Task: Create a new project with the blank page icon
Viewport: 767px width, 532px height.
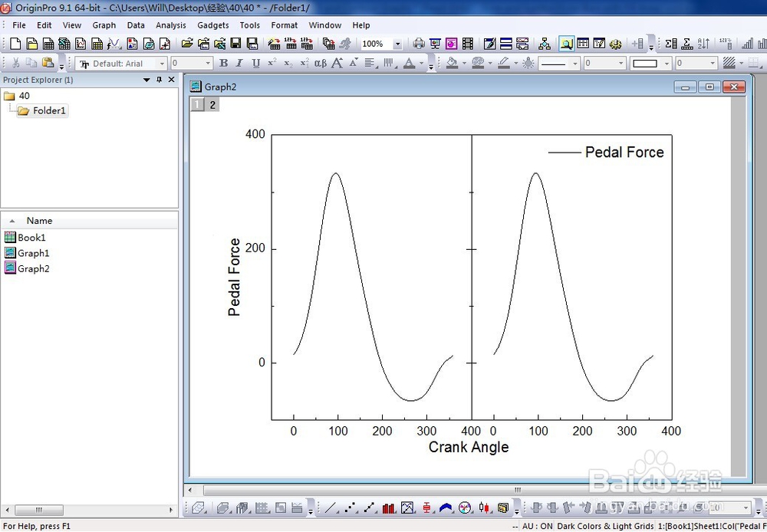Action: click(x=15, y=44)
